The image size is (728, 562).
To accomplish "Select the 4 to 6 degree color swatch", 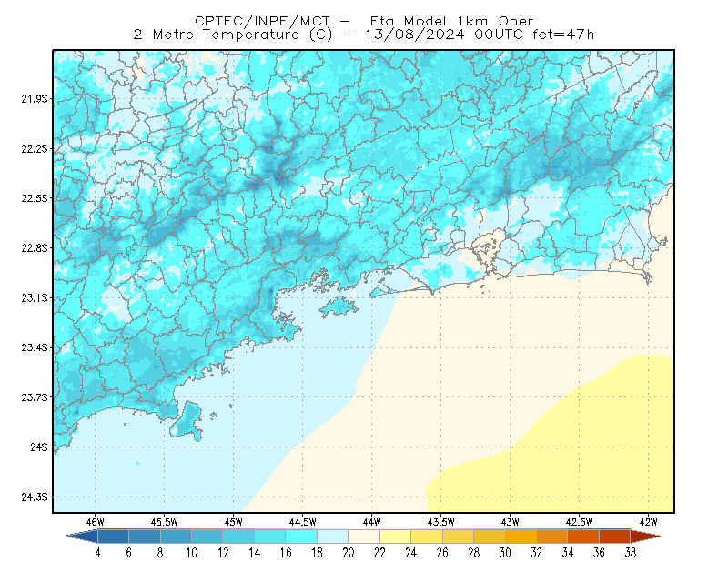I will tap(113, 537).
